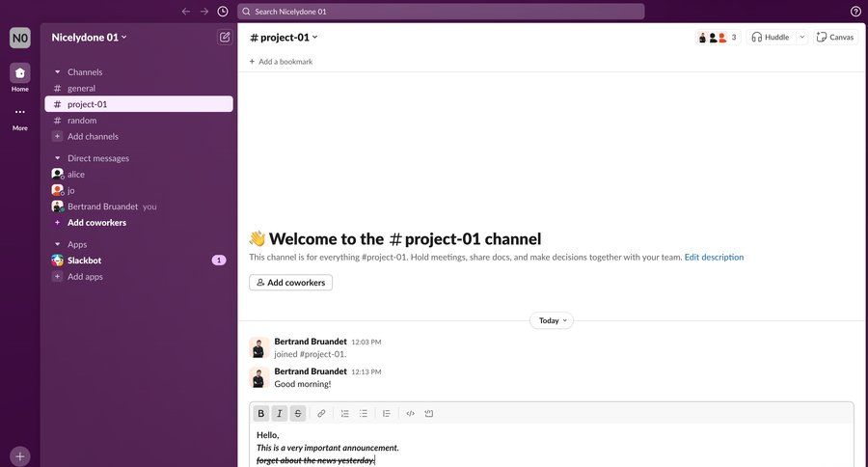
Task: Toggle blockquote formatting
Action: (387, 413)
